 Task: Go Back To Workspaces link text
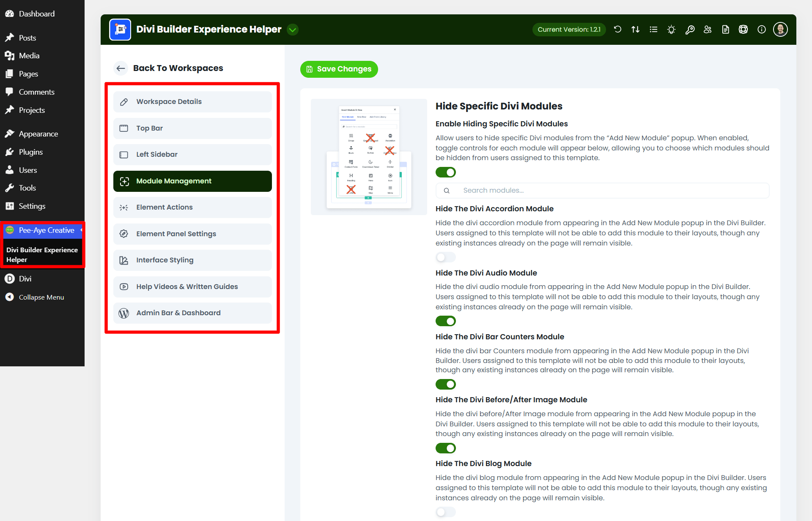tap(178, 68)
